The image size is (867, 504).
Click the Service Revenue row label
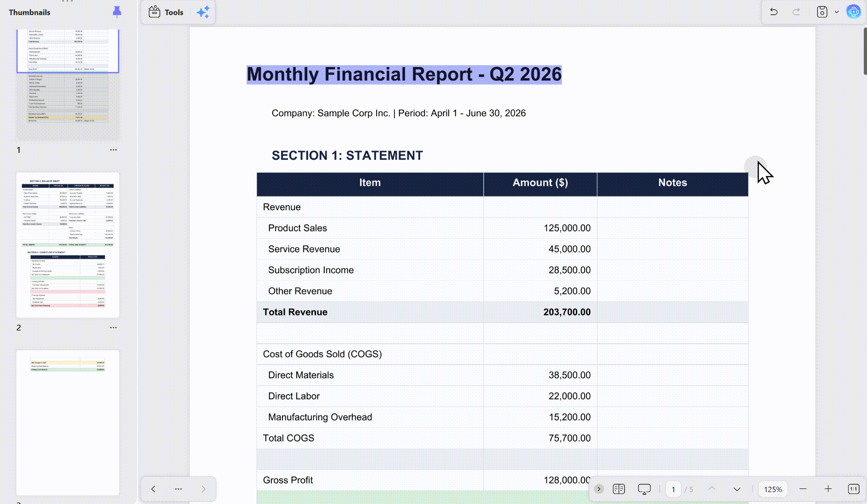pos(304,249)
